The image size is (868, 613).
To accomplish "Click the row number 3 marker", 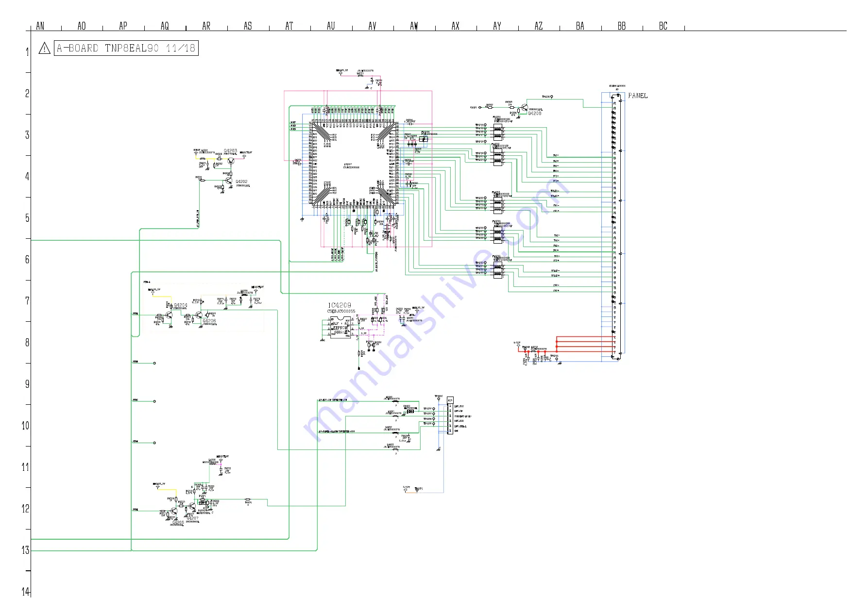I will [27, 135].
